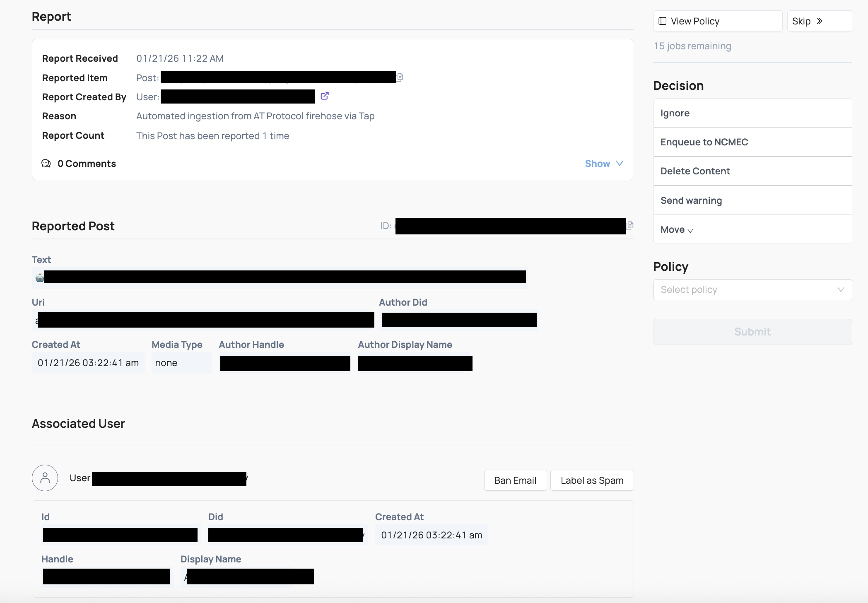Click the comments speech bubble icon
This screenshot has width=868, height=603.
[46, 163]
